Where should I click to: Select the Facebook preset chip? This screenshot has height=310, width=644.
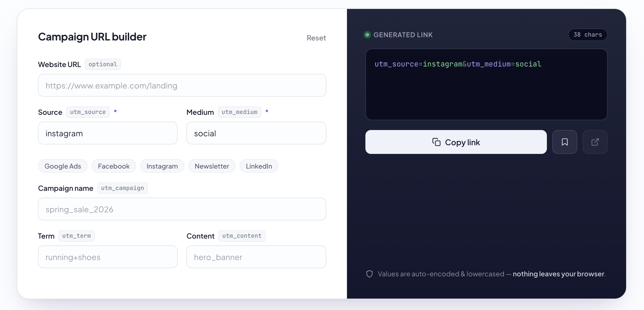[114, 166]
